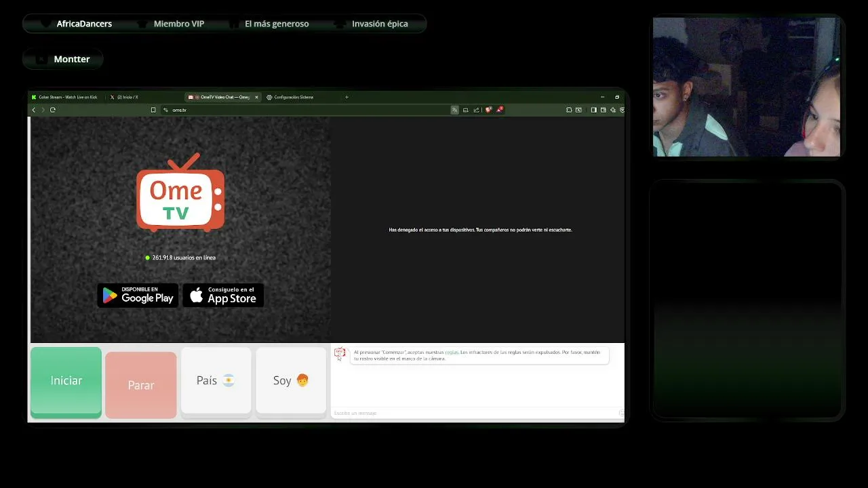Click the red Parar button

pos(141,385)
